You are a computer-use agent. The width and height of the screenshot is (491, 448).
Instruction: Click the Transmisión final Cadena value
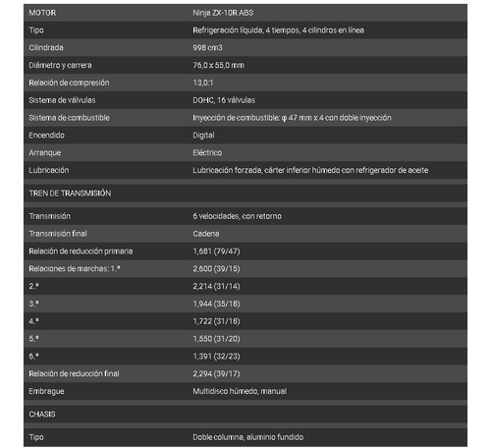click(206, 234)
